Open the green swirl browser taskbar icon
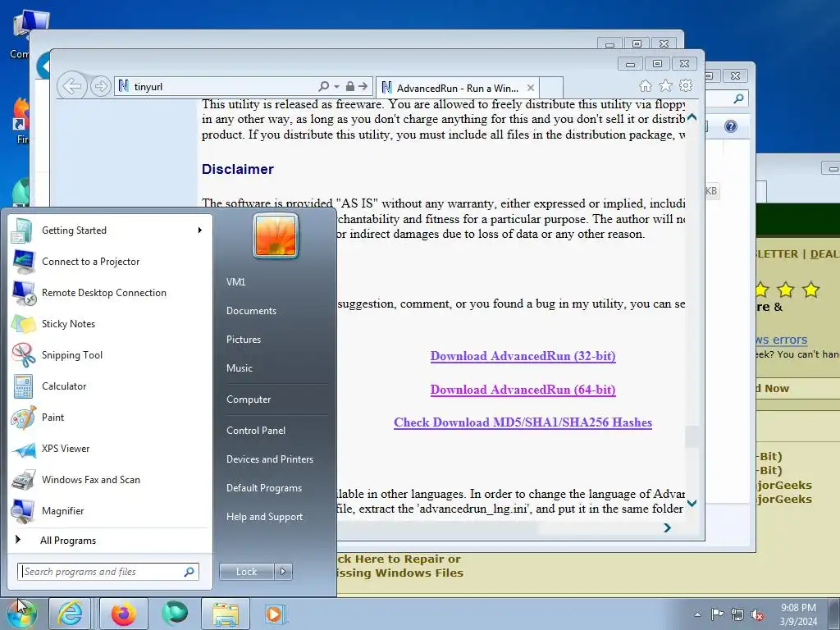The image size is (840, 630). pos(175,614)
